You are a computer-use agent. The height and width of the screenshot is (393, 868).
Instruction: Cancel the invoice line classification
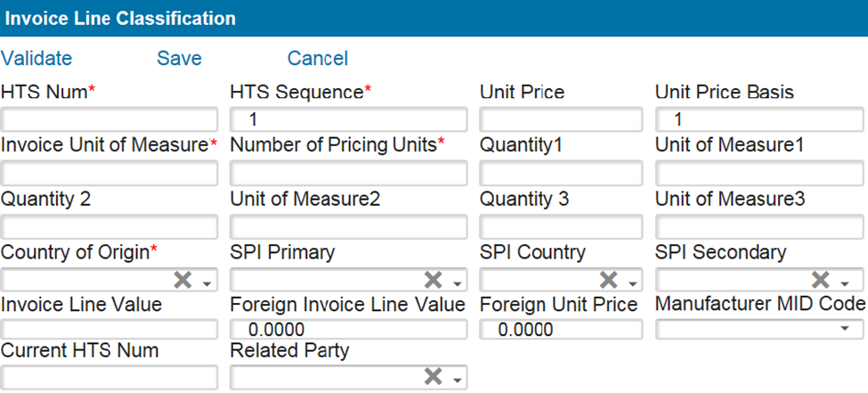click(x=317, y=59)
